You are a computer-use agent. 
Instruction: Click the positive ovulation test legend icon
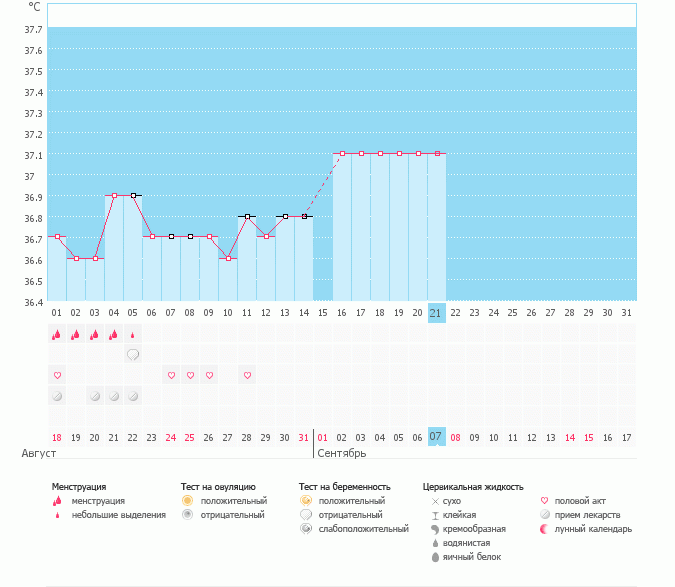[187, 500]
